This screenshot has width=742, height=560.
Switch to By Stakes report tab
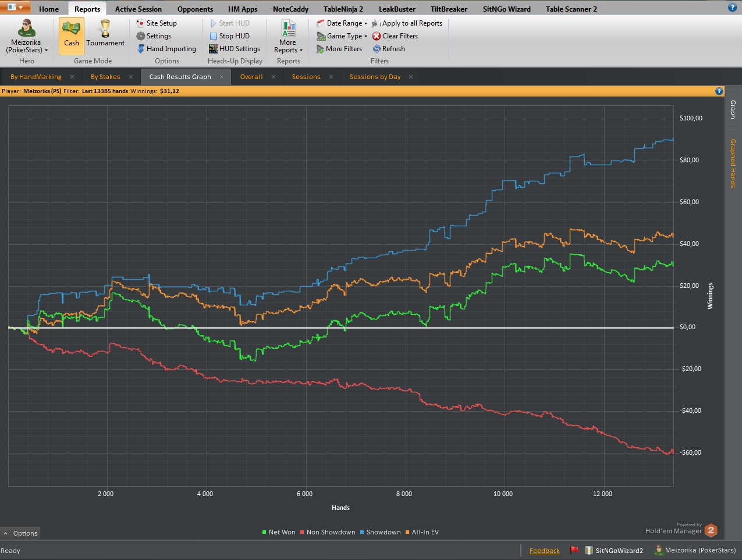click(x=105, y=77)
